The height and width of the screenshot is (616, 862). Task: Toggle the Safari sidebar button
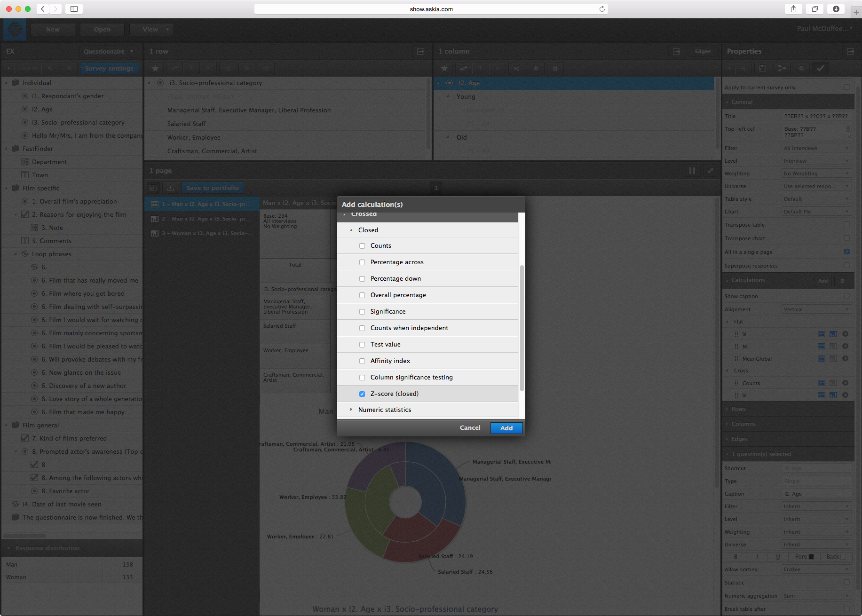(x=74, y=9)
